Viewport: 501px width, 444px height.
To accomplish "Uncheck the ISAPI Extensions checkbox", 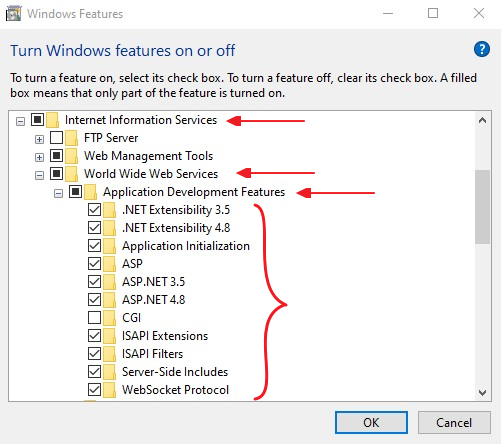I will [x=94, y=336].
